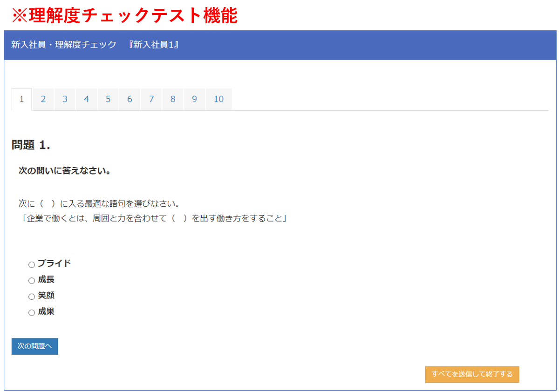This screenshot has height=392, width=559.
Task: Click the red 理解度チェックテスト機能 banner text
Action: click(124, 16)
